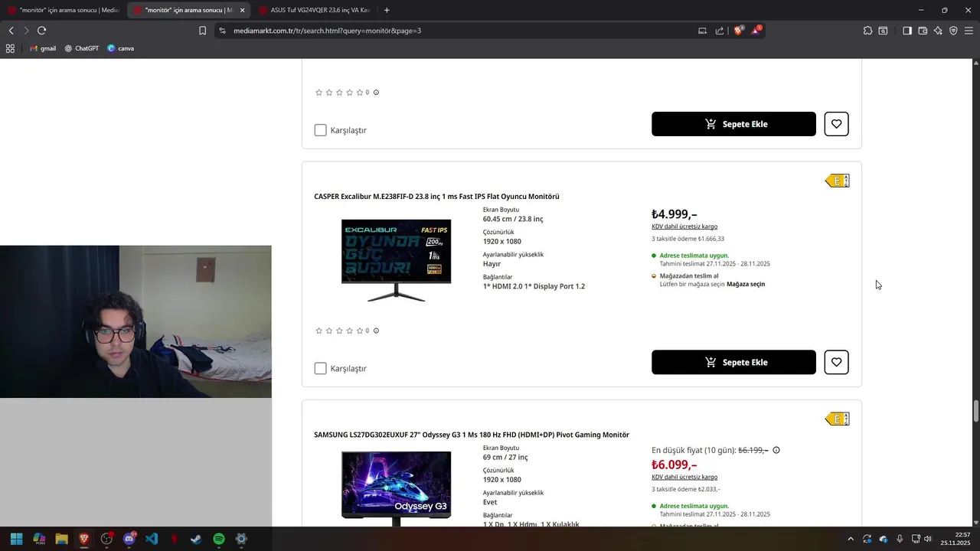Tick the Karşılaştır checkbox for the CASPER Excalibur
Screen dimensions: 980x551
[x=320, y=368]
